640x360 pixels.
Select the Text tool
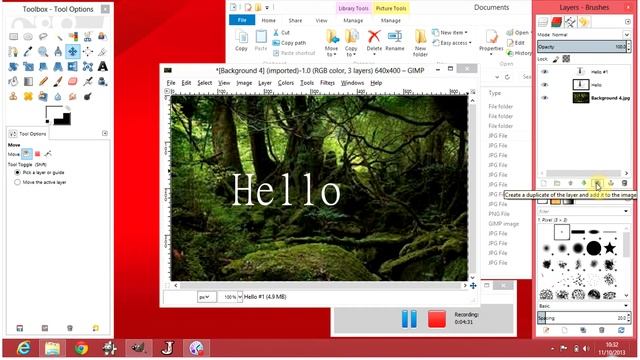pyautogui.click(x=102, y=67)
